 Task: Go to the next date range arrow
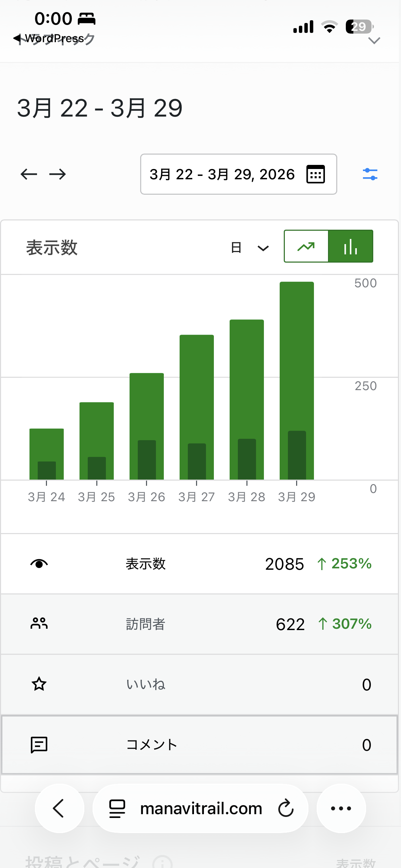(x=58, y=174)
